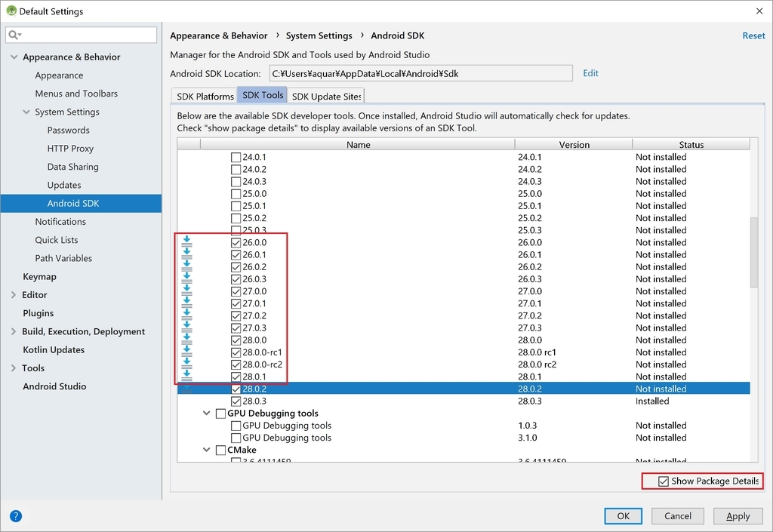Click the download icon beside 27.0.2

187,315
